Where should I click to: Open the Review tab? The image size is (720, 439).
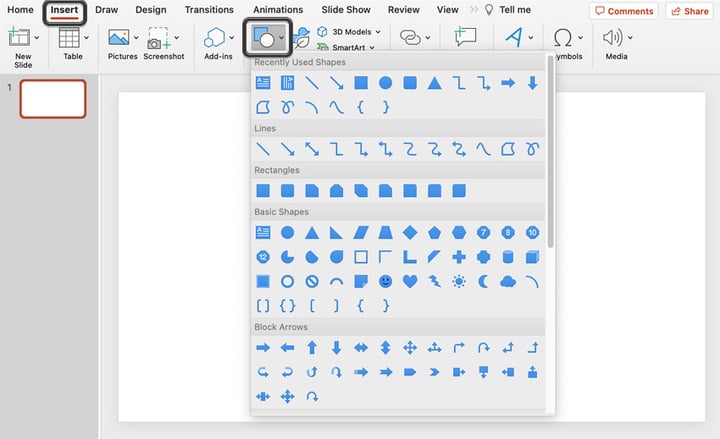tap(404, 10)
